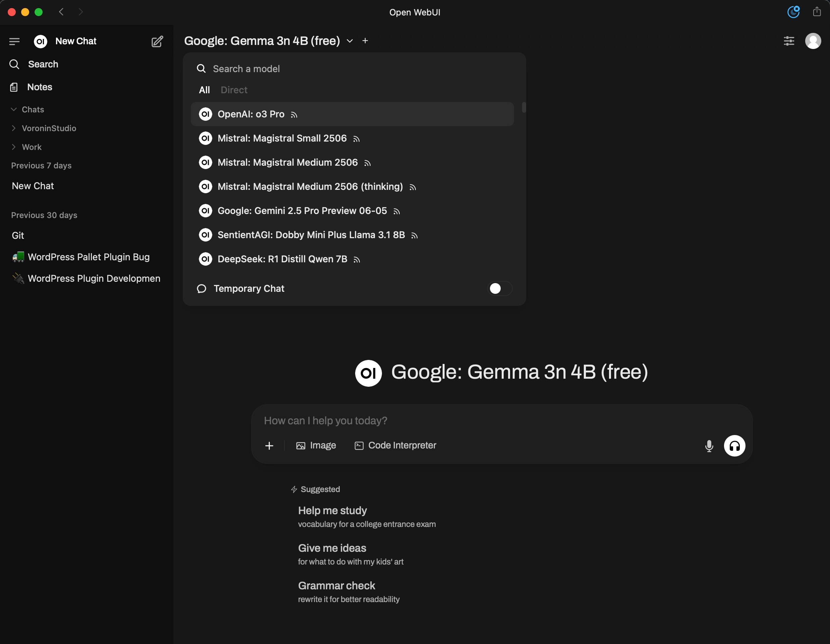The width and height of the screenshot is (830, 644).
Task: Click the connection icon beside DeepSeek: R1 Distill Qwen 7B
Action: click(x=356, y=260)
